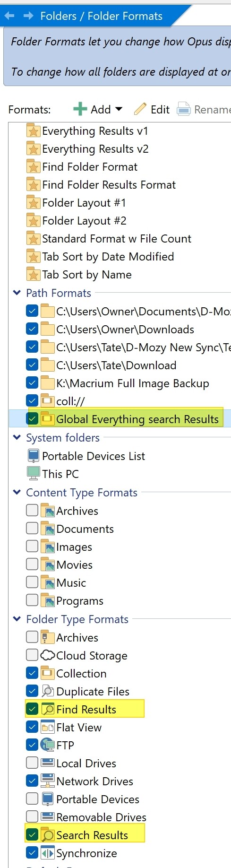Uncheck the Find Results checkbox
Image resolution: width=231 pixels, height=868 pixels.
pyautogui.click(x=32, y=709)
